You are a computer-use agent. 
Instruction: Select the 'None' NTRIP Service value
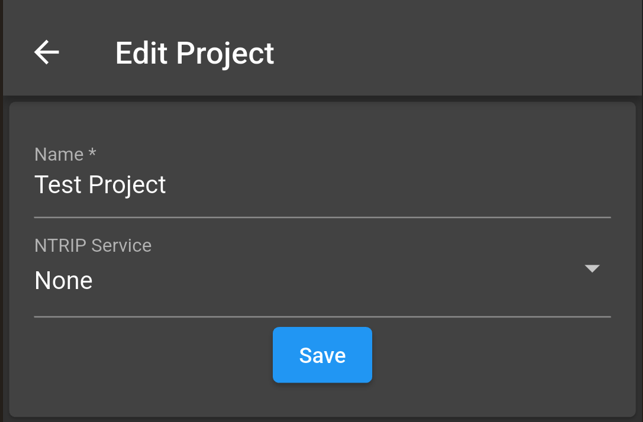click(x=64, y=281)
